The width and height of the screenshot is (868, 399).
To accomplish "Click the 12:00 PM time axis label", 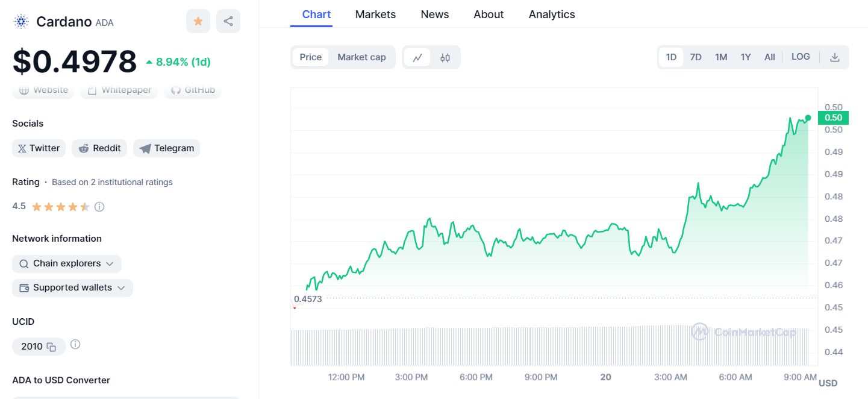I will (x=346, y=377).
